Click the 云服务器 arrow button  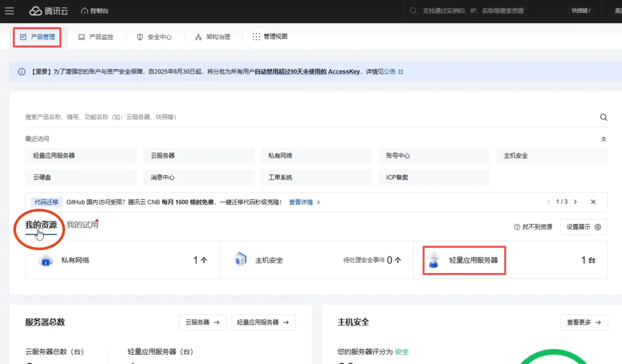point(202,322)
